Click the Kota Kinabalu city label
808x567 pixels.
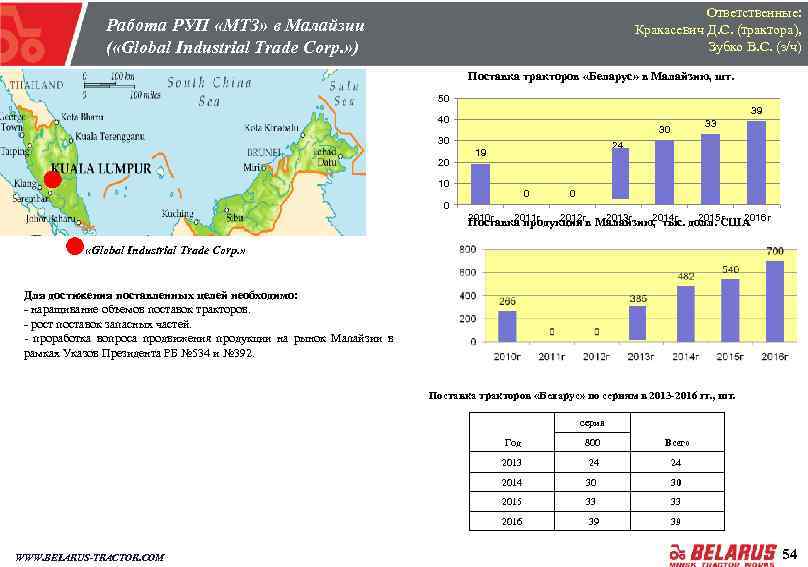point(272,127)
